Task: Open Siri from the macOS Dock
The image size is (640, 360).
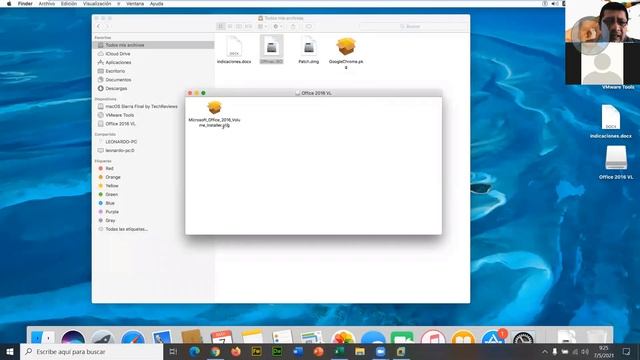Action: pyautogui.click(x=73, y=337)
